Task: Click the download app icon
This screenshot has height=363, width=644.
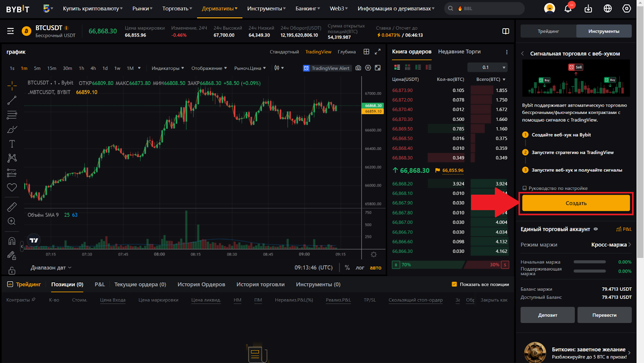Action: [x=588, y=8]
